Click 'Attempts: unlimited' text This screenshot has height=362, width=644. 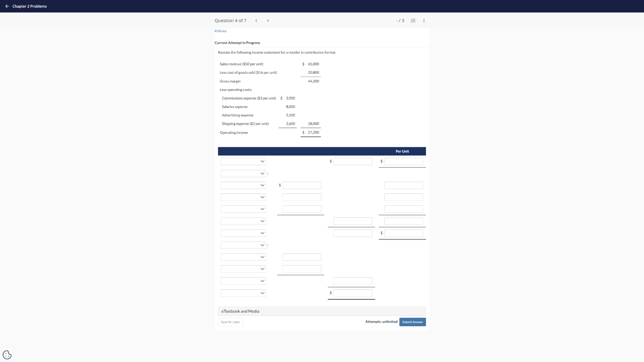pos(381,322)
